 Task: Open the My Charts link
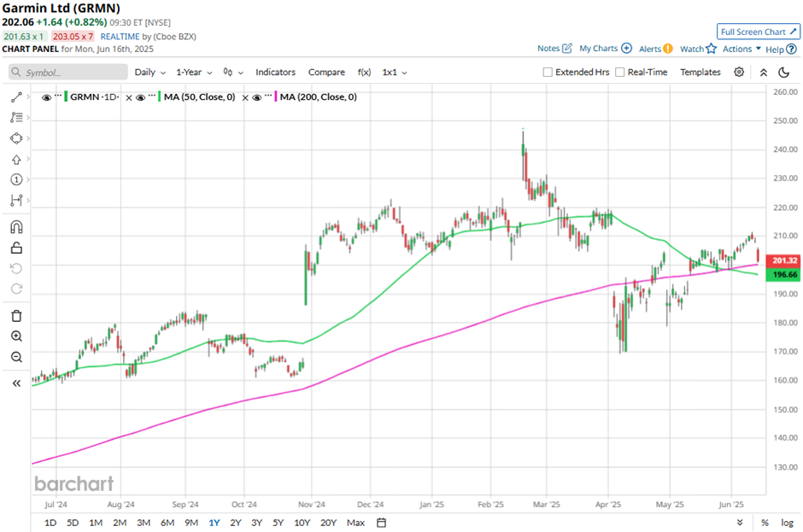(605, 49)
